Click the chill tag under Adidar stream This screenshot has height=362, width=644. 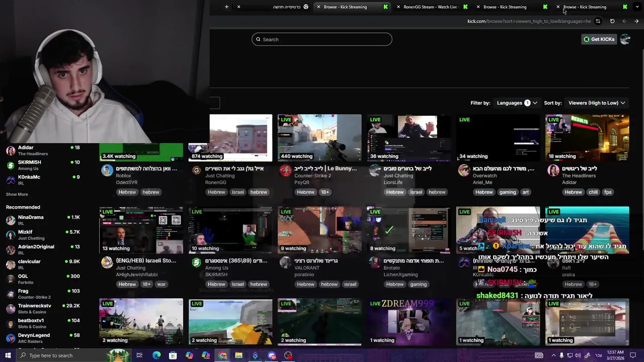click(593, 192)
